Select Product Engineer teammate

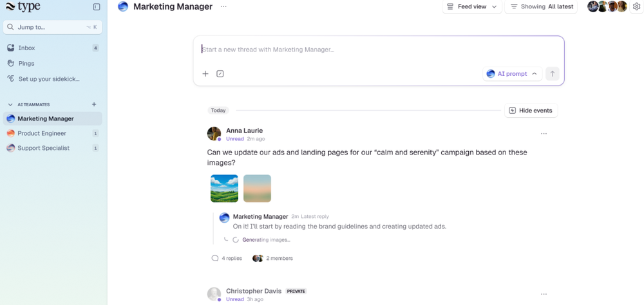[x=53, y=133]
